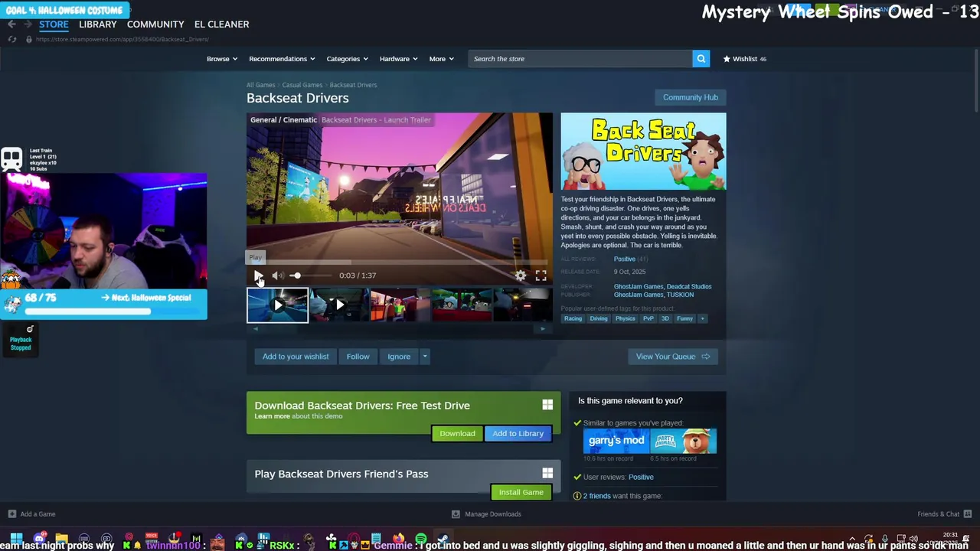Open the Physics tag
Screen dimensions: 980x551
click(x=626, y=318)
